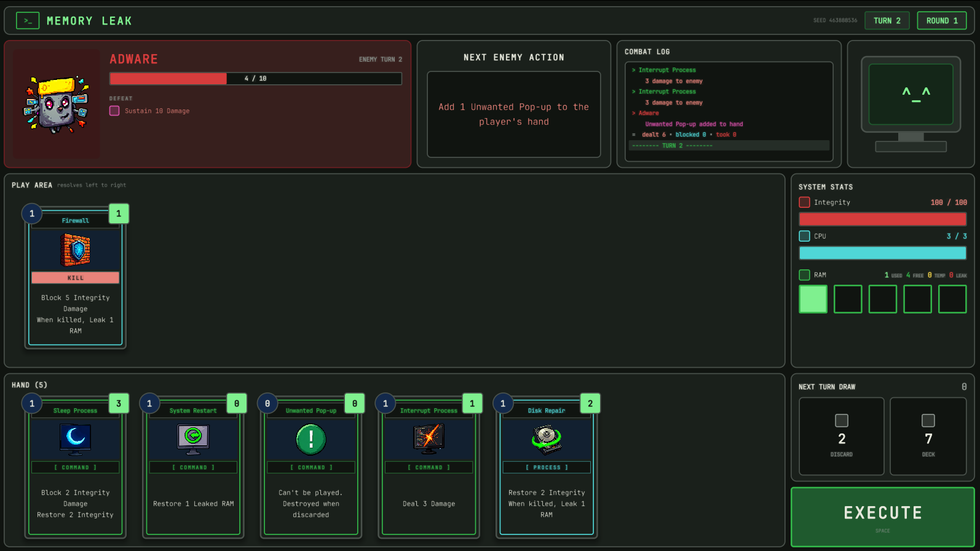Viewport: 980px width, 551px height.
Task: Click the Disk Repair RAM cost badge 2
Action: coord(590,403)
